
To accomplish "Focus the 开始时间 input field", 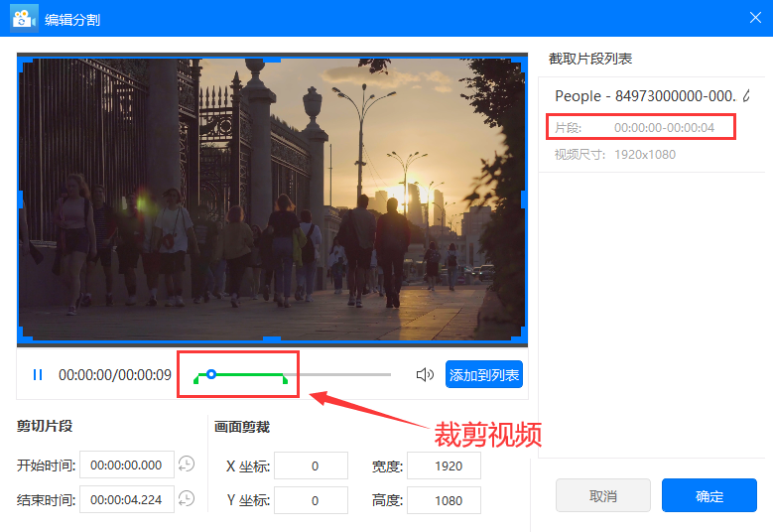I will (x=127, y=465).
